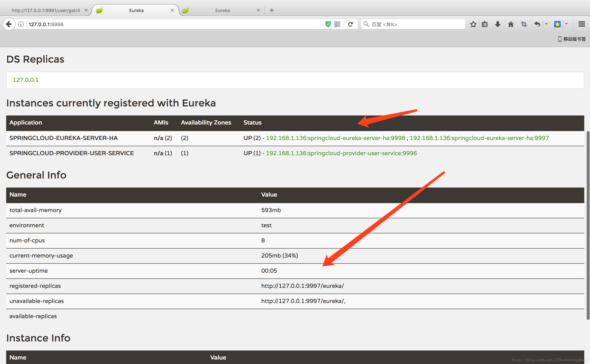Click the DS Replicas heading
The height and width of the screenshot is (364, 590).
pyautogui.click(x=35, y=59)
